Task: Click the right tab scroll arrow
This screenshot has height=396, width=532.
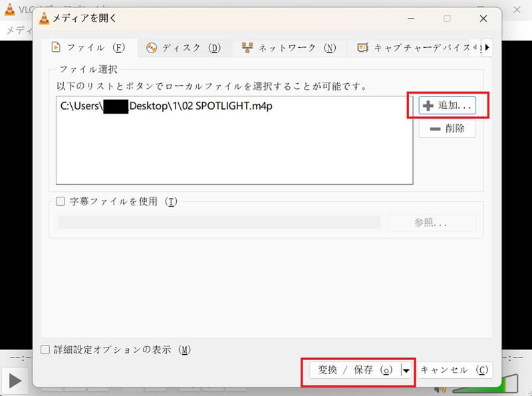Action: 487,47
